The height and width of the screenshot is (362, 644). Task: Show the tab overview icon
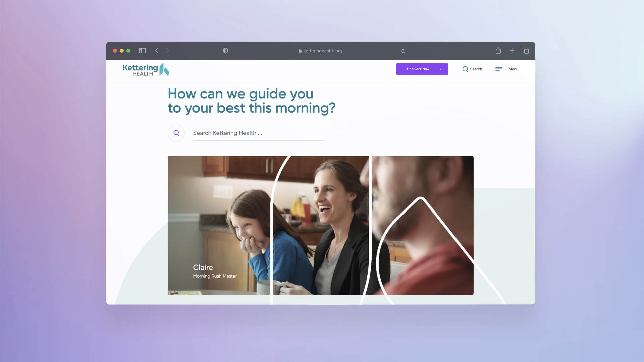[x=526, y=51]
